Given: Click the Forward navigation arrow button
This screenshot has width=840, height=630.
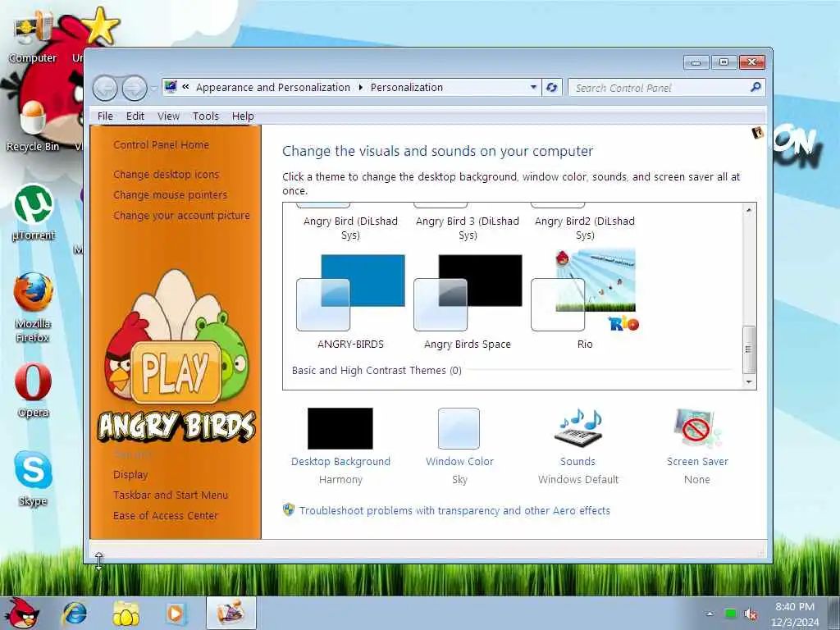Looking at the screenshot, I should point(135,88).
